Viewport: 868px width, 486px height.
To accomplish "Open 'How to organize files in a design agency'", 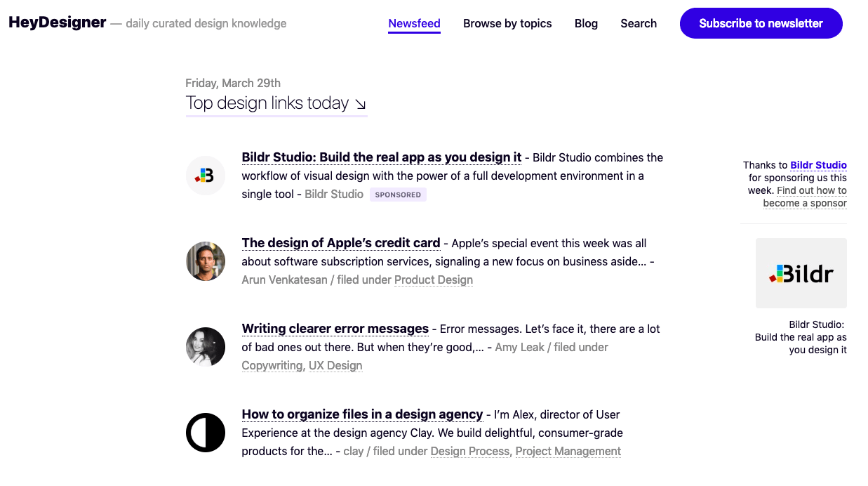I will pyautogui.click(x=363, y=414).
